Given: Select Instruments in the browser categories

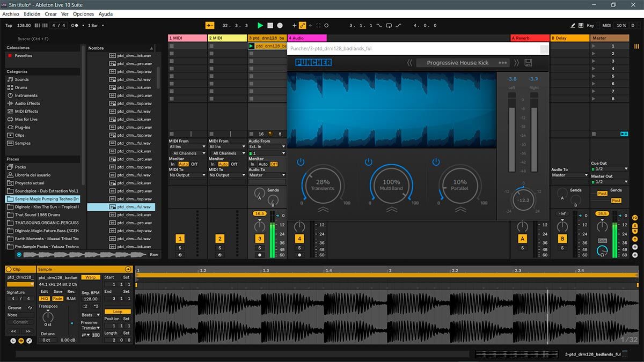Looking at the screenshot, I should (26, 95).
